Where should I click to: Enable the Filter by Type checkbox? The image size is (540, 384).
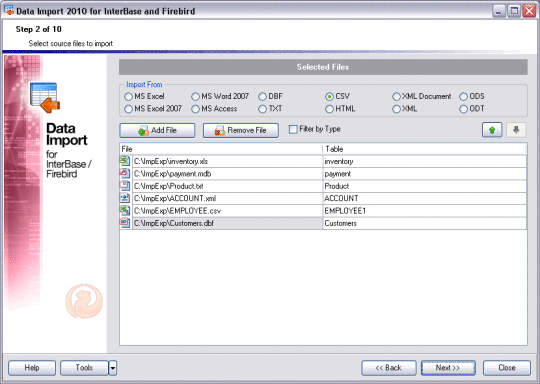tap(293, 129)
